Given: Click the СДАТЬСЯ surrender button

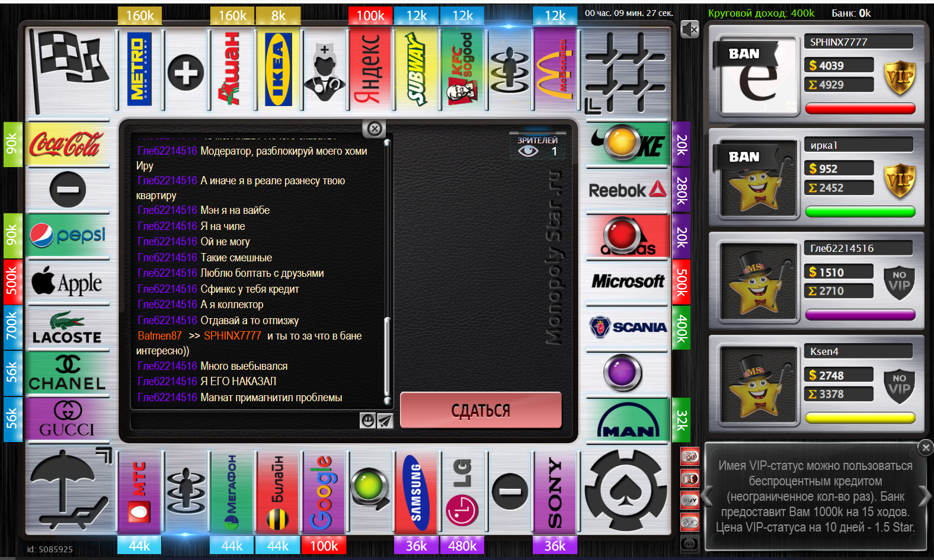Looking at the screenshot, I should (481, 410).
